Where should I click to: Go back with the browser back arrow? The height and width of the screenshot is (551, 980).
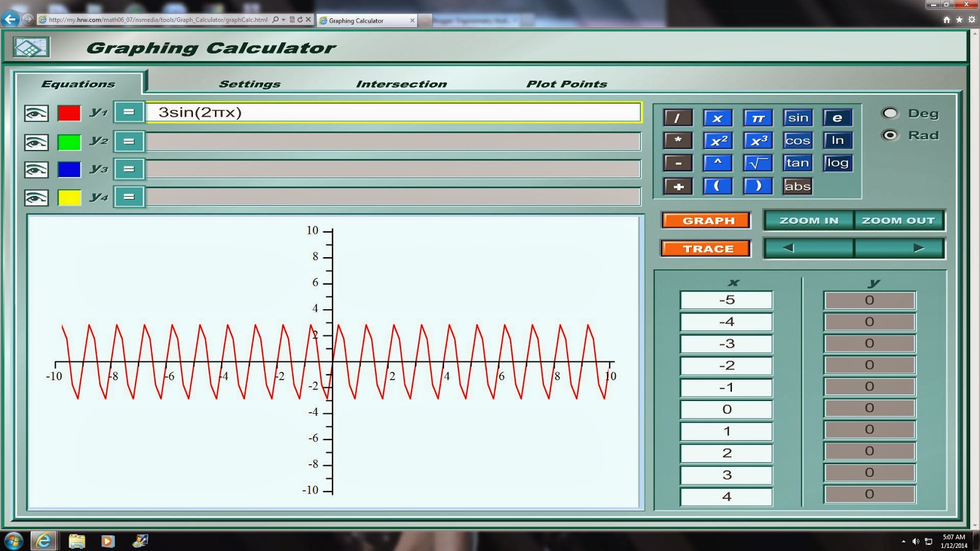[x=10, y=19]
